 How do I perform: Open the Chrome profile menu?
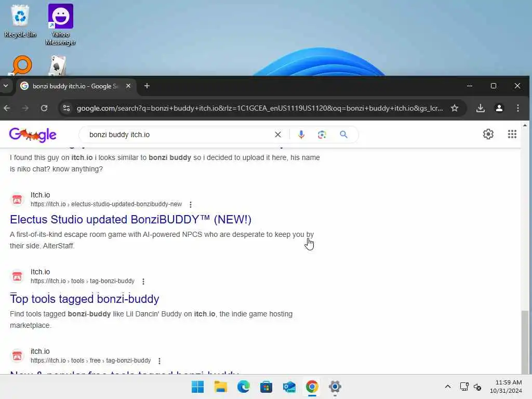499,108
